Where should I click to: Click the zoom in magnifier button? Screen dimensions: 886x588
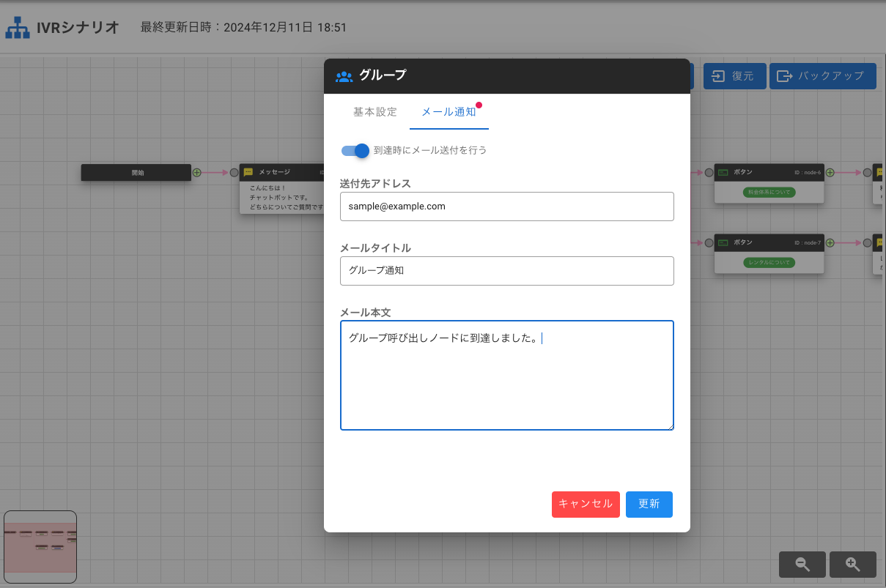point(852,565)
